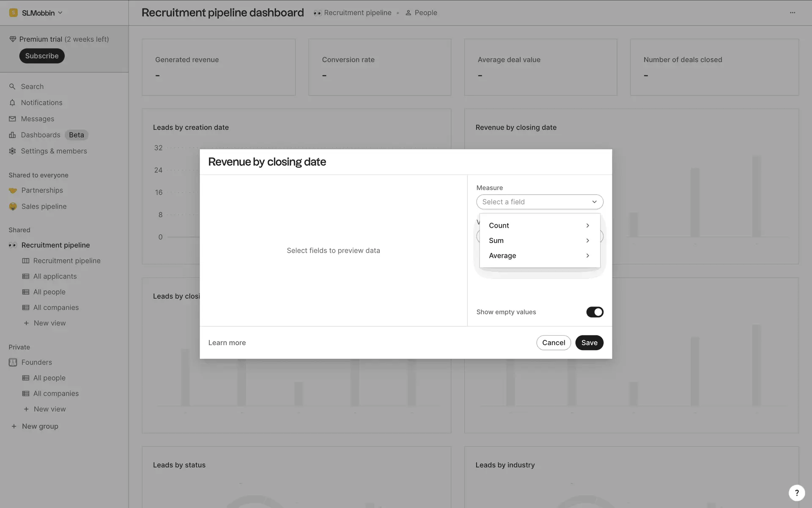Click the Settings & members gear icon

point(12,151)
